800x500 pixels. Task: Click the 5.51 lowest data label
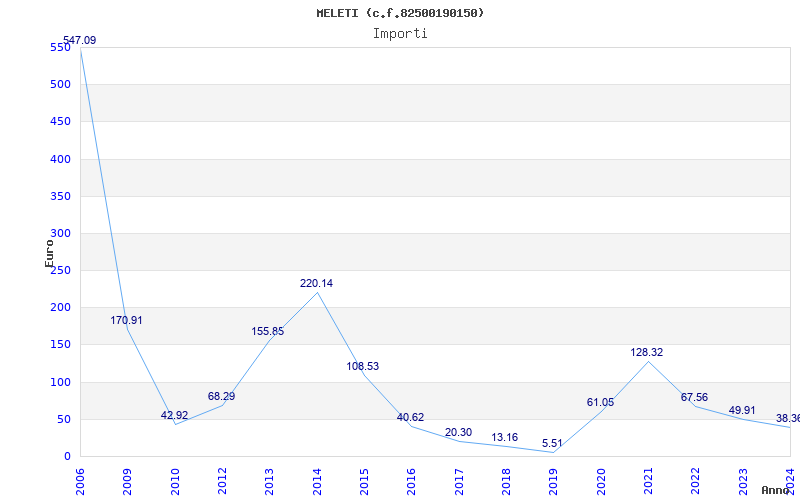552,443
